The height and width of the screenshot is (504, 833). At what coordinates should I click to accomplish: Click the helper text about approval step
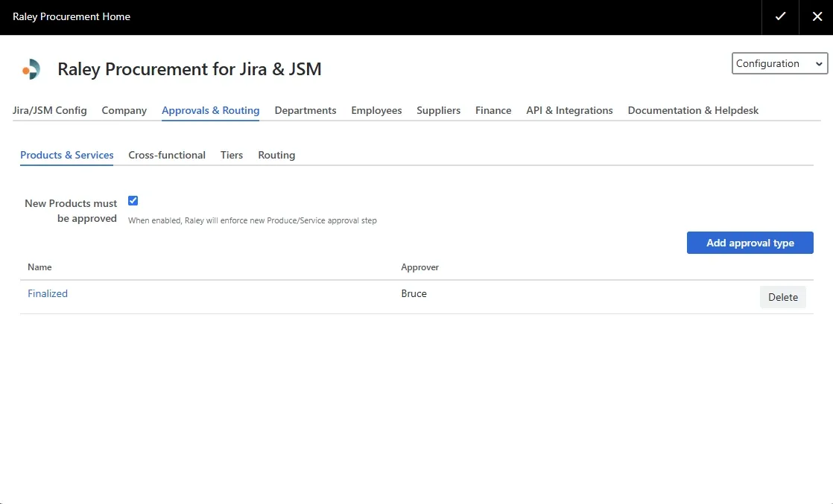click(x=253, y=220)
